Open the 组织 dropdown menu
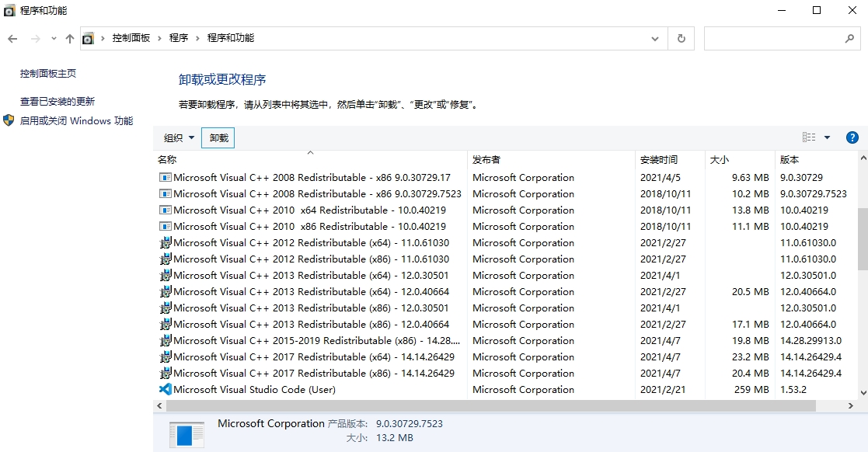The height and width of the screenshot is (452, 868). (x=179, y=137)
